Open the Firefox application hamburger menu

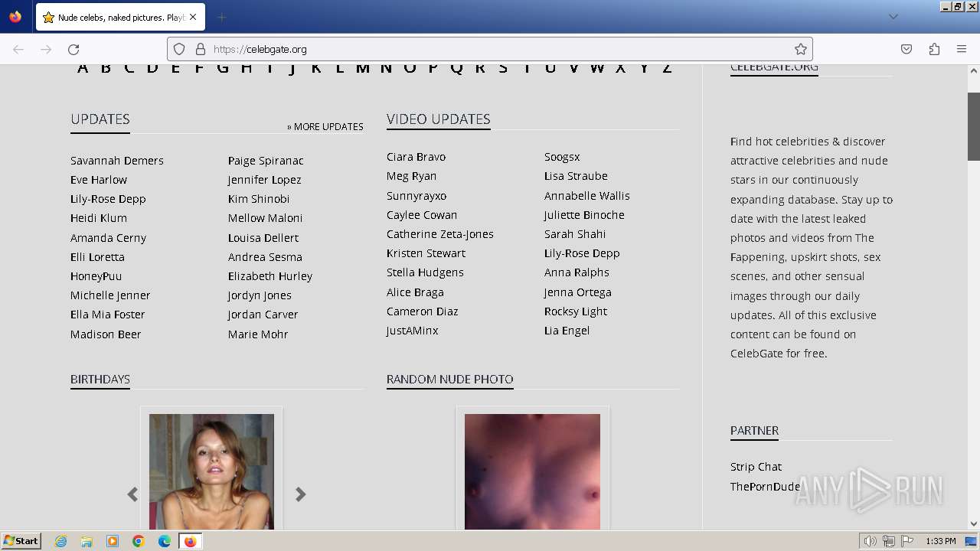[x=962, y=49]
